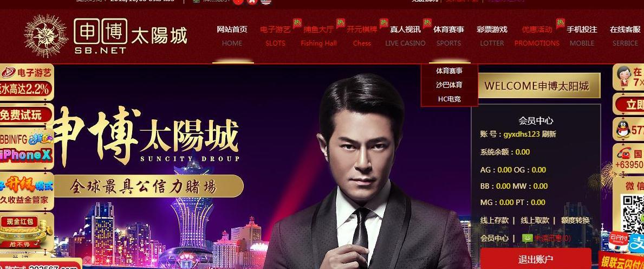Choose HC电竞 in the sports submenu
The image size is (644, 269).
(450, 99)
